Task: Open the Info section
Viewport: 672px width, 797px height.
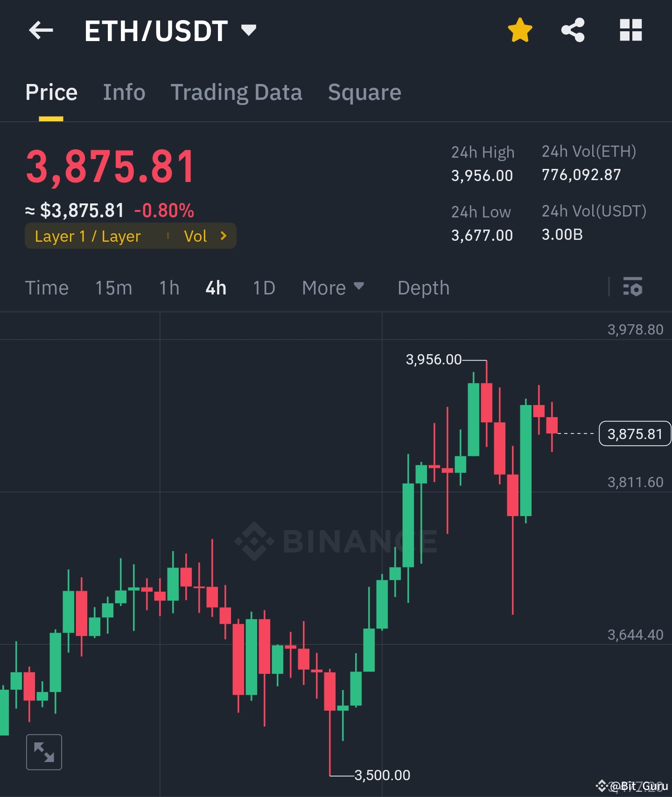Action: pos(124,92)
